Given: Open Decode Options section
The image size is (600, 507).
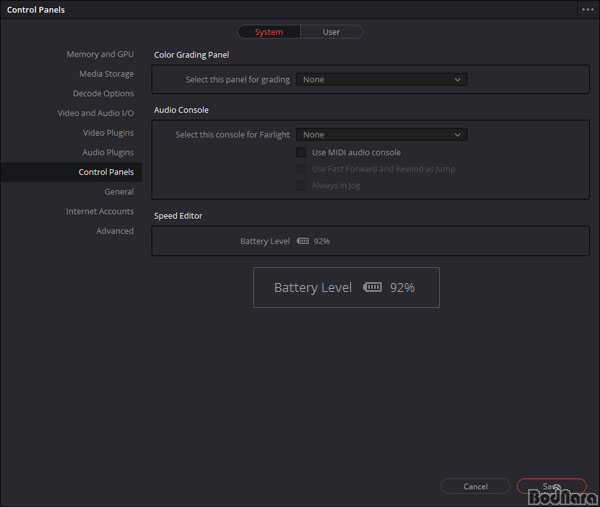Looking at the screenshot, I should (x=103, y=93).
